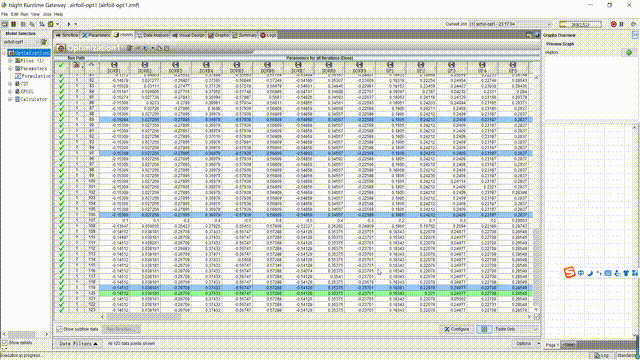This screenshot has width=640, height=360.
Task: Expand the Parameters tree node
Action: click(10, 69)
